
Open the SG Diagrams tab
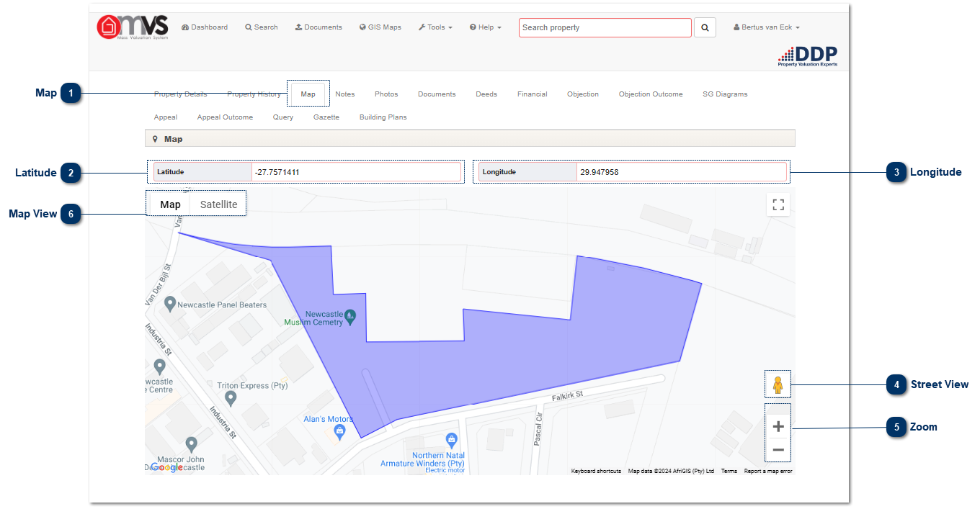click(x=725, y=94)
